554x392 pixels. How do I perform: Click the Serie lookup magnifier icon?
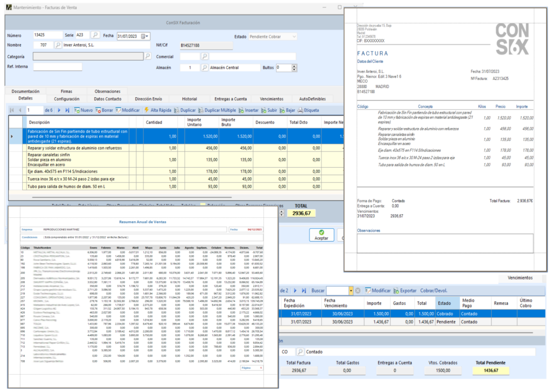(x=95, y=35)
